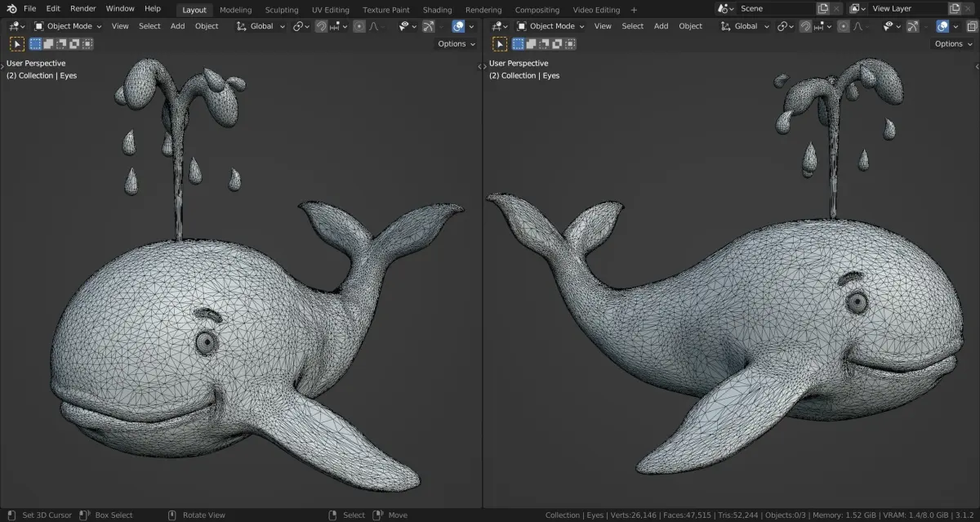Open Add menu in left viewport
Screen dimensions: 980x522
point(178,26)
